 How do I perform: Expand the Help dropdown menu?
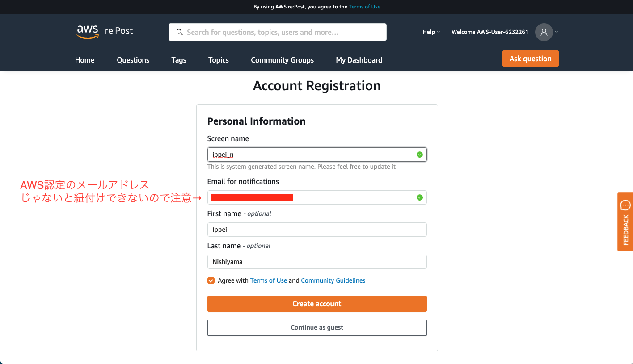431,32
